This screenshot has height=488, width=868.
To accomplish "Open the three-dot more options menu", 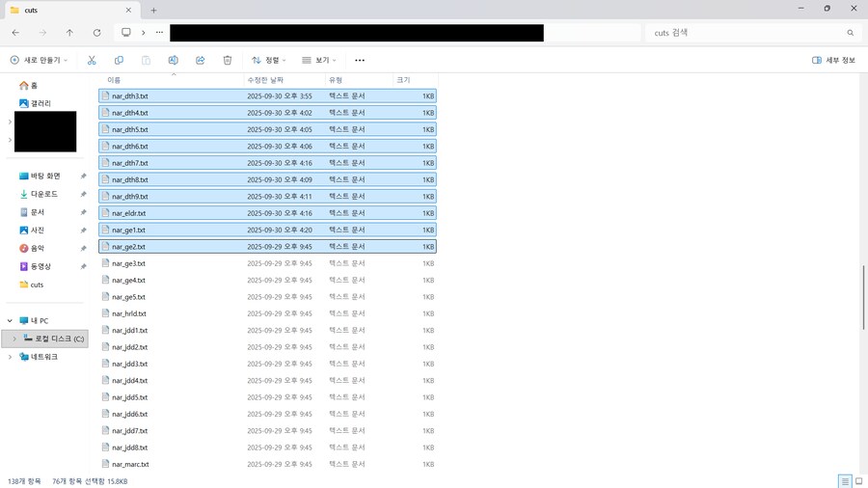I will pos(360,60).
